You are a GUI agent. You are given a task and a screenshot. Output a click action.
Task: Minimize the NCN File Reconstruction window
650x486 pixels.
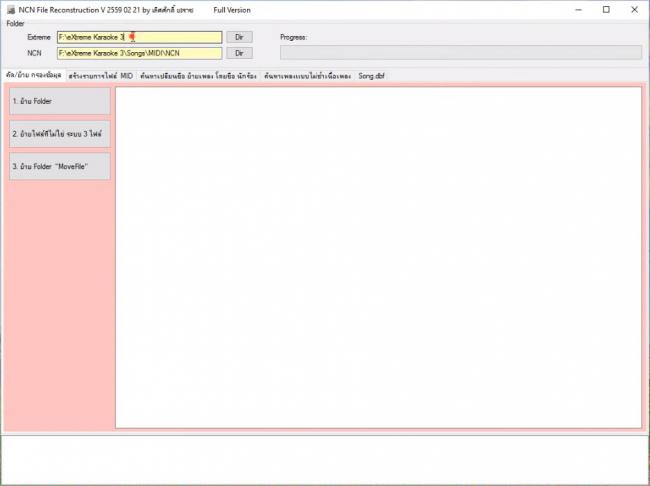tap(579, 10)
